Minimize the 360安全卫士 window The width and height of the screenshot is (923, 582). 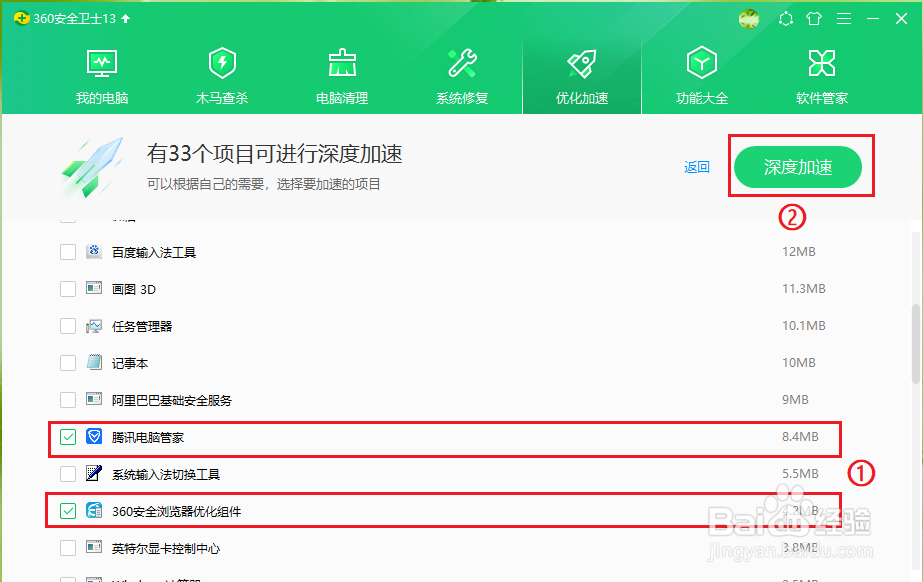pyautogui.click(x=873, y=19)
